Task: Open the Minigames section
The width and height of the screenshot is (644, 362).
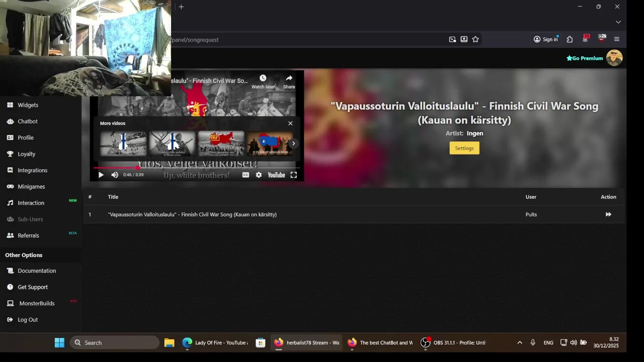Action: pos(31,187)
